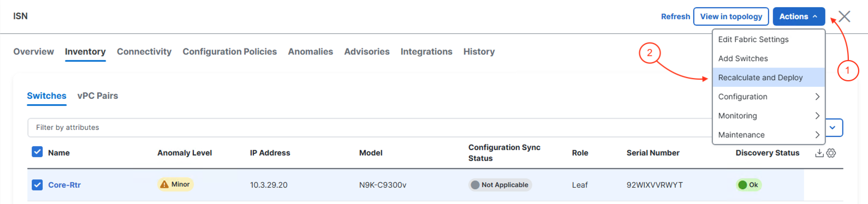
Task: Open the Integrations tab
Action: tap(426, 51)
